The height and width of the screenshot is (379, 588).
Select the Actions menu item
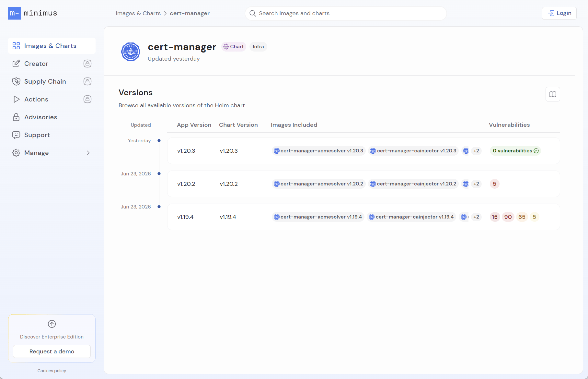[52, 99]
